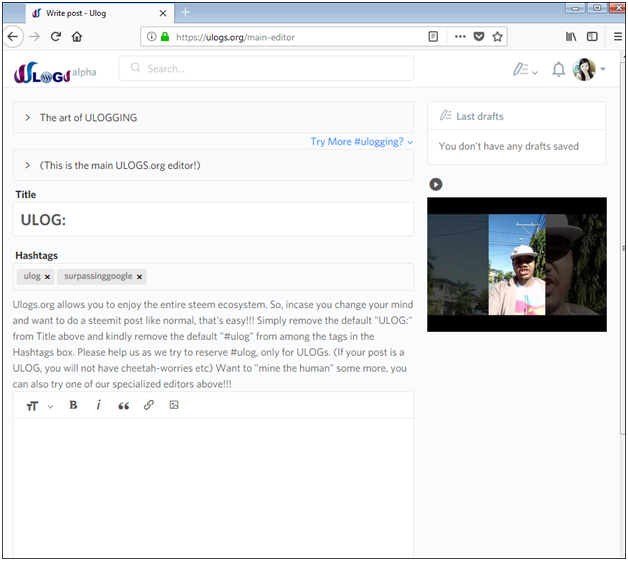
Task: Open the write post pencil dropdown
Action: click(525, 69)
